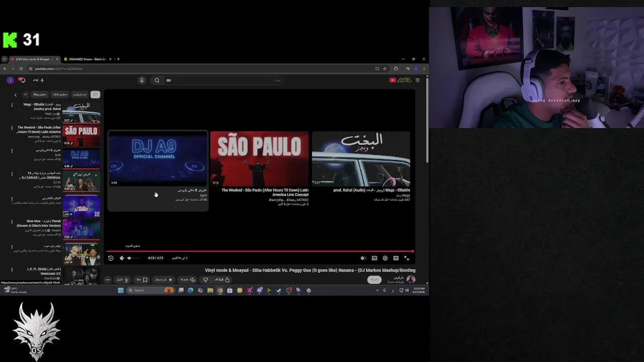The image size is (644, 362).
Task: Toggle the autoplay switch in player controls
Action: click(x=363, y=258)
